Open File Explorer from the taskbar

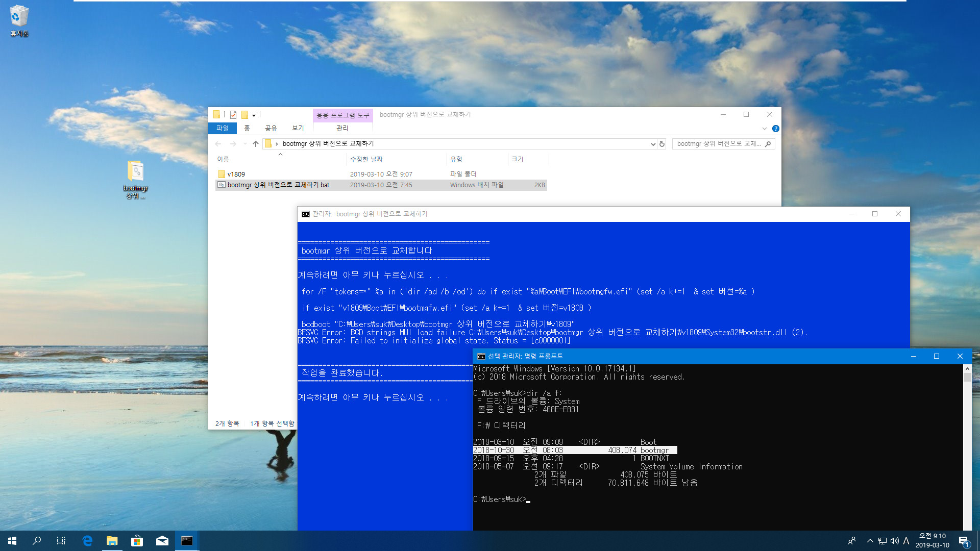(x=112, y=541)
